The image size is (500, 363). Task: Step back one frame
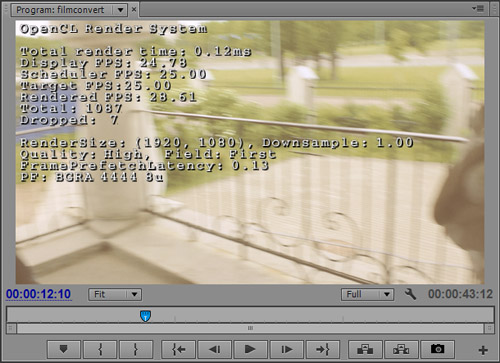(x=214, y=349)
